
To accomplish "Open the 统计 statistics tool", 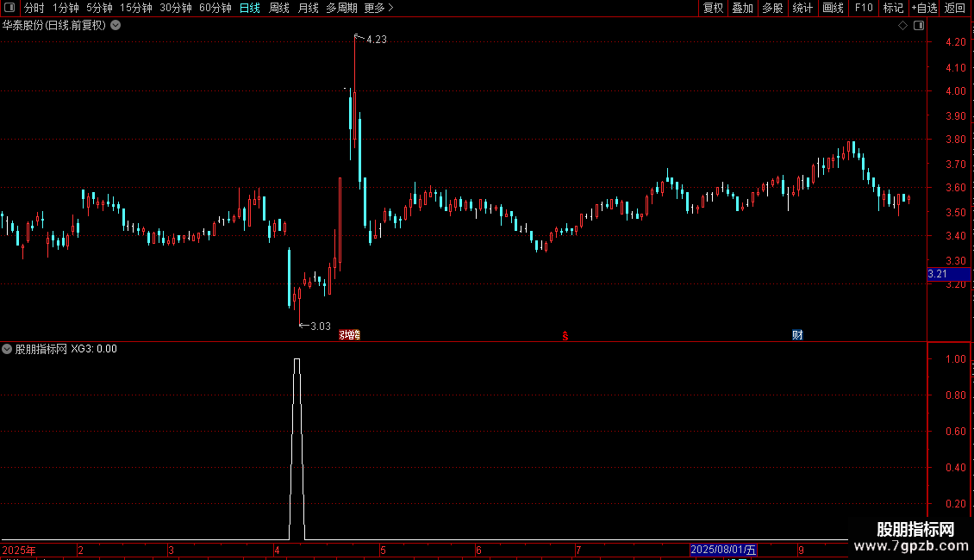I will (x=802, y=8).
